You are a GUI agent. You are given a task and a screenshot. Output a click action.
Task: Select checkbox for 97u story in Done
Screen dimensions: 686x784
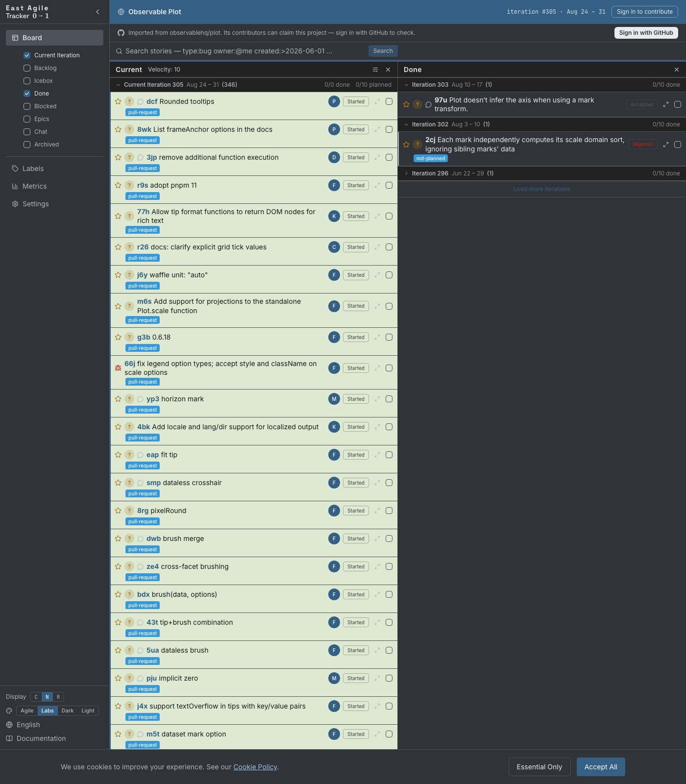(678, 104)
